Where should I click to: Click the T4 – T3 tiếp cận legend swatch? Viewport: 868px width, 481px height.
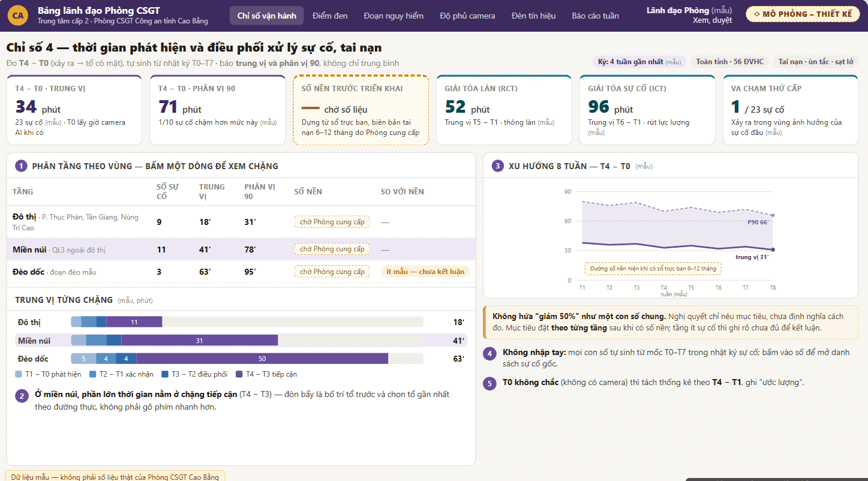(x=240, y=374)
